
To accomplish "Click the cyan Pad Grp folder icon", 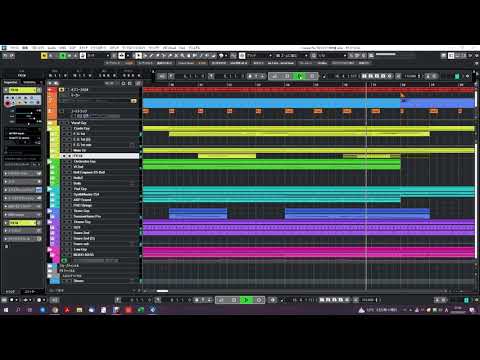I will pyautogui.click(x=50, y=189).
